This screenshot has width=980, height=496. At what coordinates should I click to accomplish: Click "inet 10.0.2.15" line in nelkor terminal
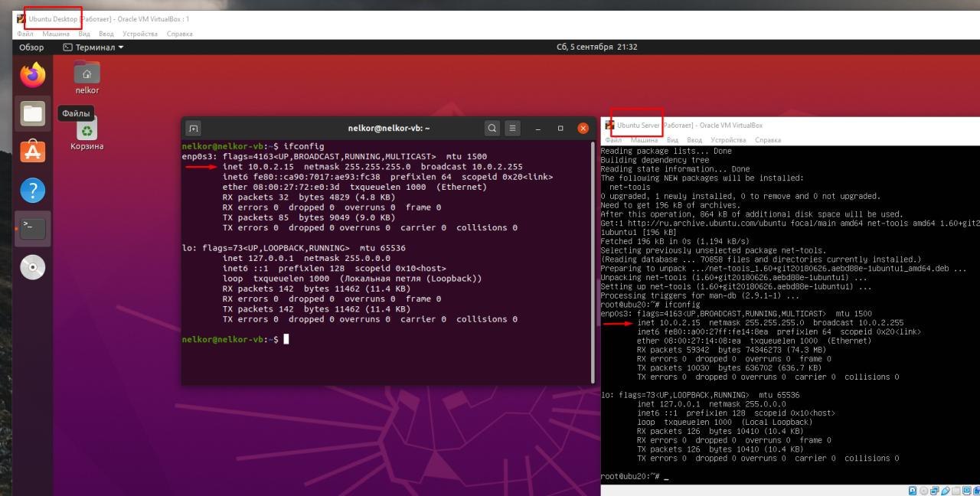click(x=373, y=166)
